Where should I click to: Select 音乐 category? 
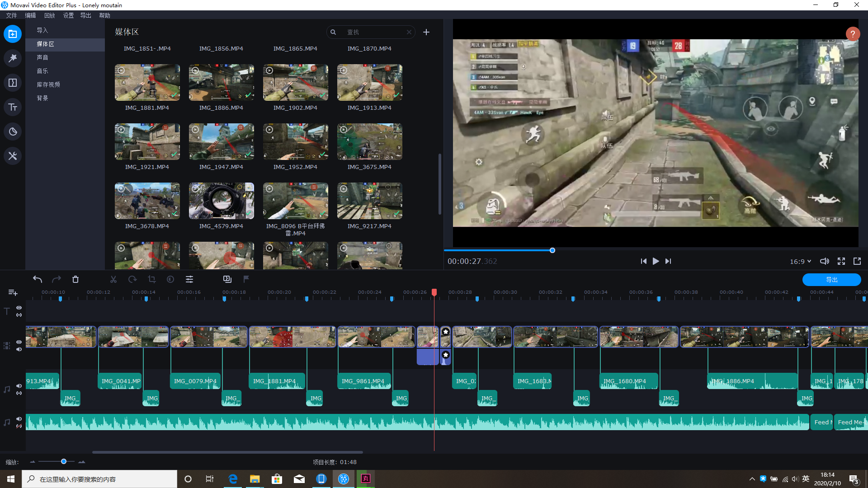tap(65, 71)
